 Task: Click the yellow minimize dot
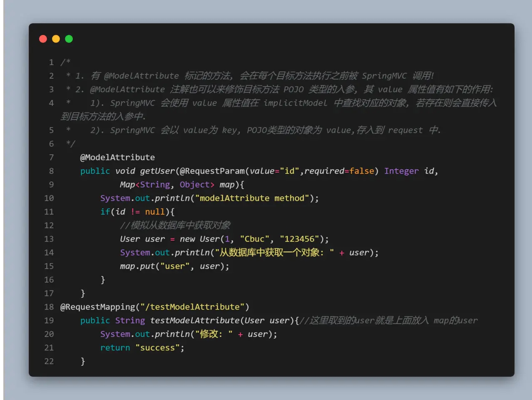coord(56,39)
